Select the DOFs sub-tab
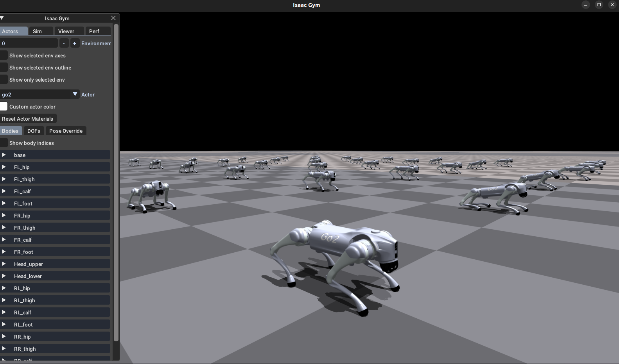The width and height of the screenshot is (619, 364). (34, 131)
